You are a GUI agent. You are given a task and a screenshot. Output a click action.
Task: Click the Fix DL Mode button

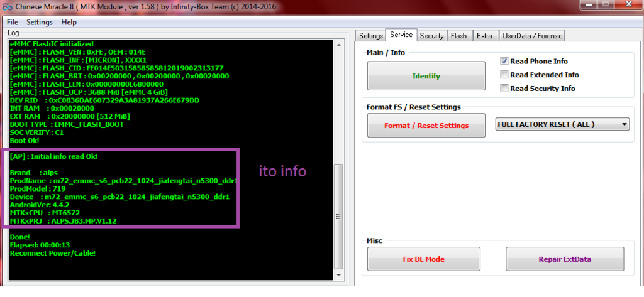(x=423, y=259)
